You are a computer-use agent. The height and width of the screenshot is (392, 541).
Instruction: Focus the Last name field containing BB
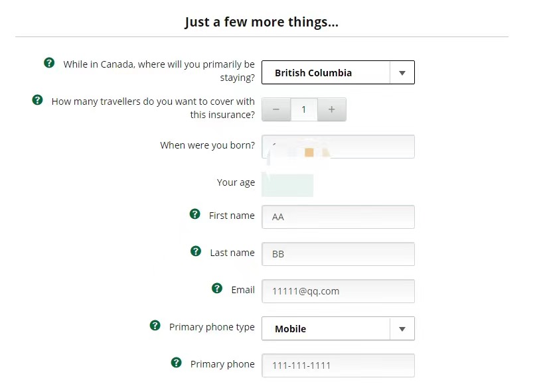coord(338,254)
